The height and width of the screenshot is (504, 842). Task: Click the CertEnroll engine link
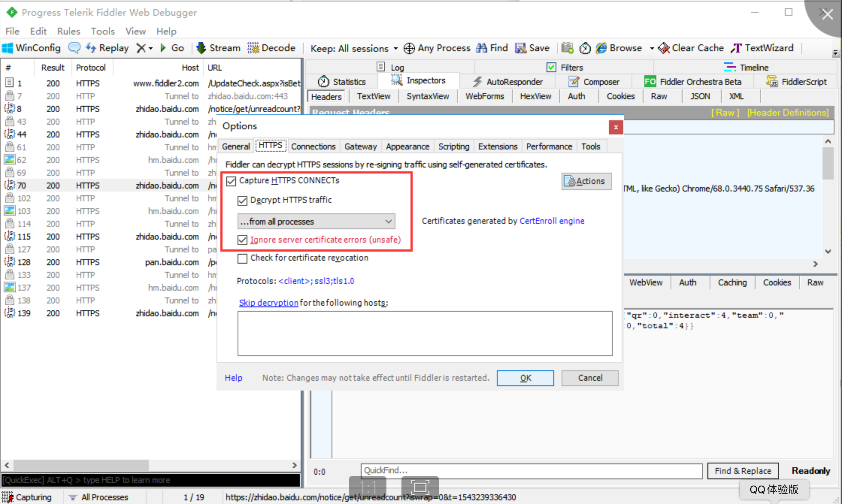click(x=552, y=221)
